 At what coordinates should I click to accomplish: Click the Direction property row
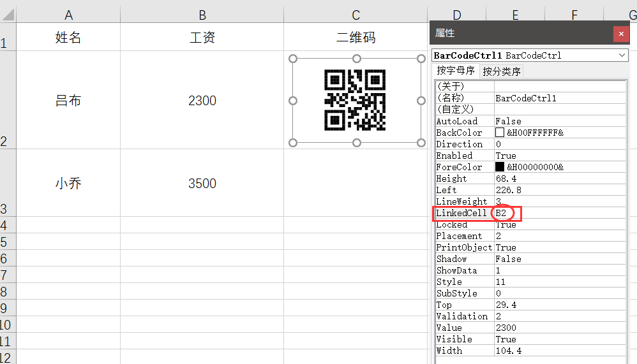(530, 144)
